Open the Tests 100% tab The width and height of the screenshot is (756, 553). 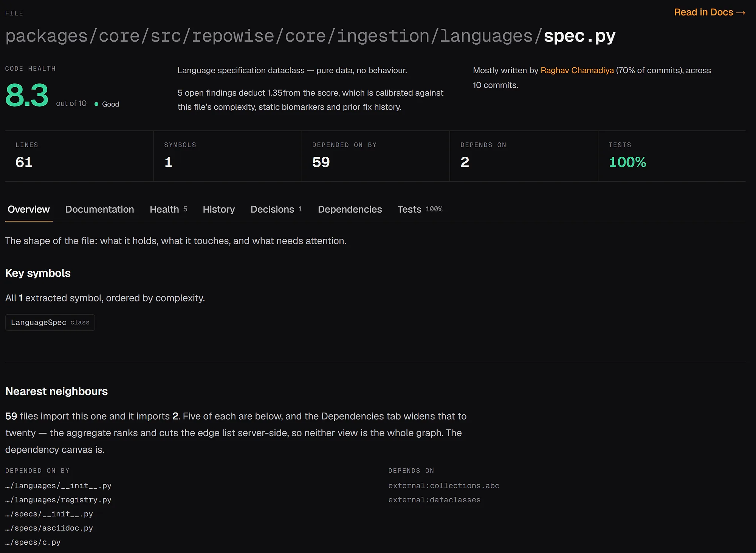pos(420,209)
